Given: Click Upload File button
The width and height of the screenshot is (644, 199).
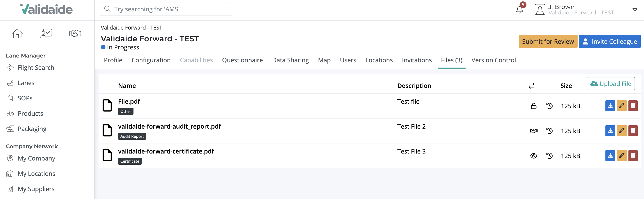Looking at the screenshot, I should (610, 84).
